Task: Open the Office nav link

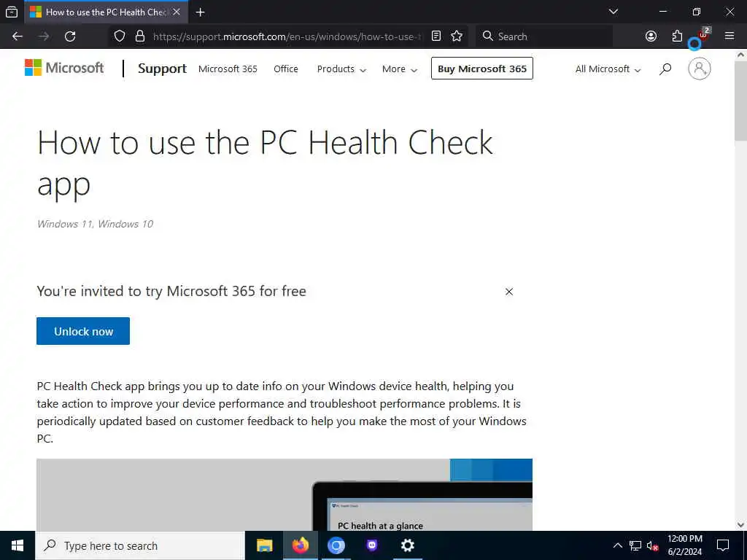Action: click(x=286, y=69)
